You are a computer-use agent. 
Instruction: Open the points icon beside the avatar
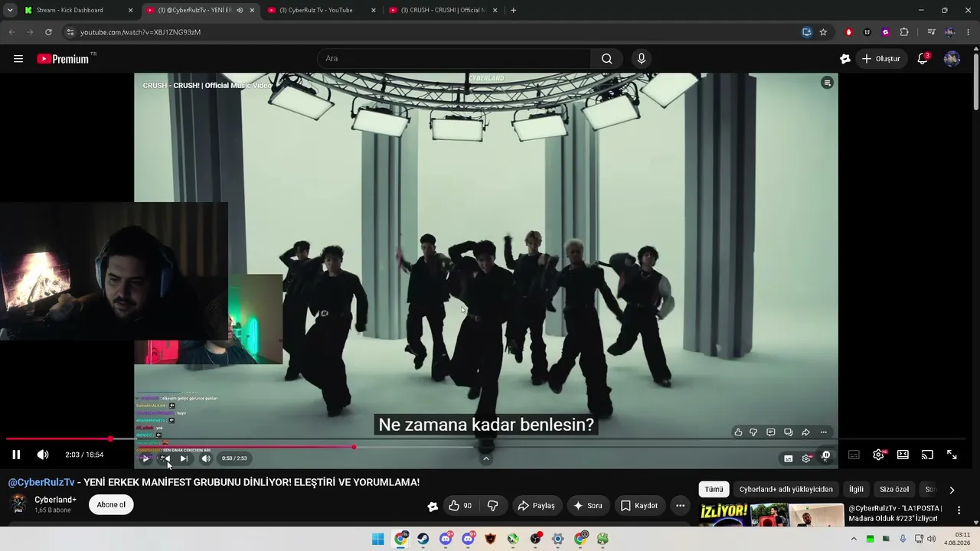click(845, 59)
